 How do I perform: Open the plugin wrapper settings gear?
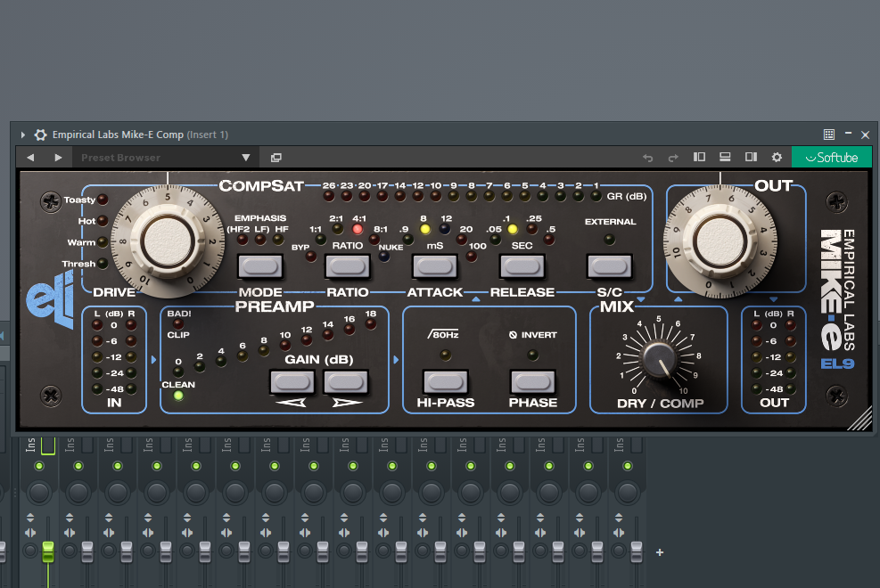[777, 157]
